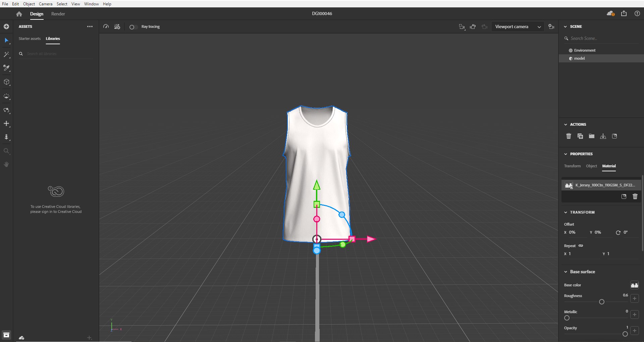Select the Orbit camera tool

tap(6, 110)
